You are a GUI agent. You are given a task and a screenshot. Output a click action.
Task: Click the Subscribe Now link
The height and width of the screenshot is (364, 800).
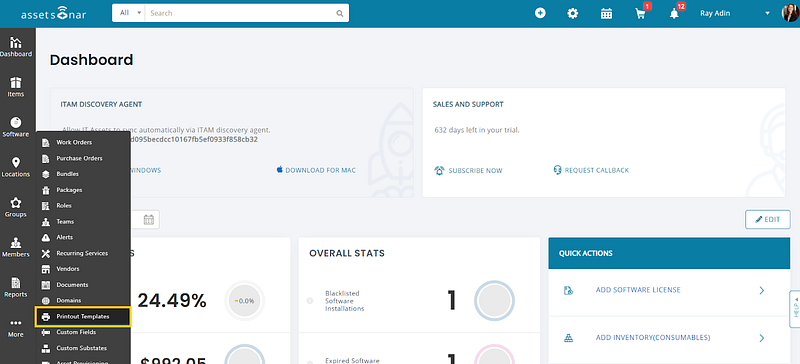point(468,171)
